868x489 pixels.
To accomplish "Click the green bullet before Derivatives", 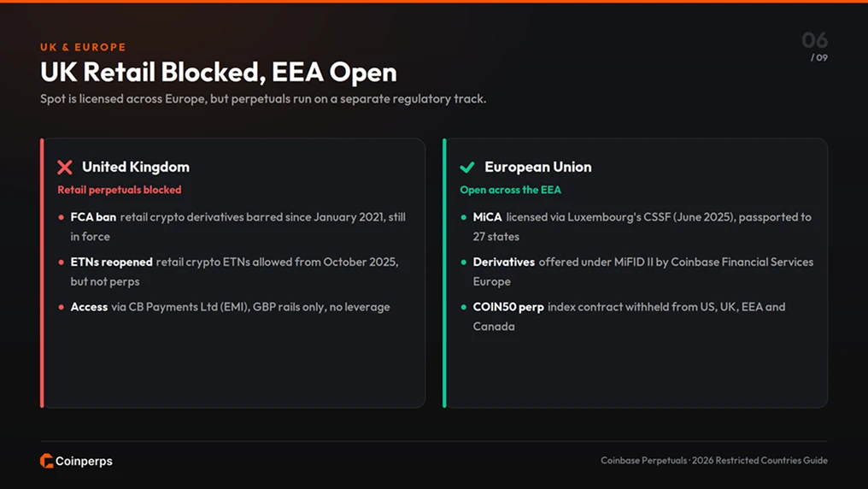I will [x=463, y=262].
